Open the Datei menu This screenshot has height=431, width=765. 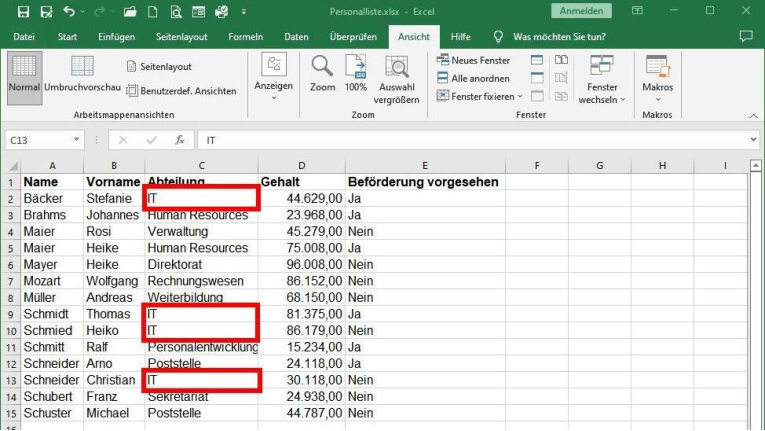[x=24, y=37]
